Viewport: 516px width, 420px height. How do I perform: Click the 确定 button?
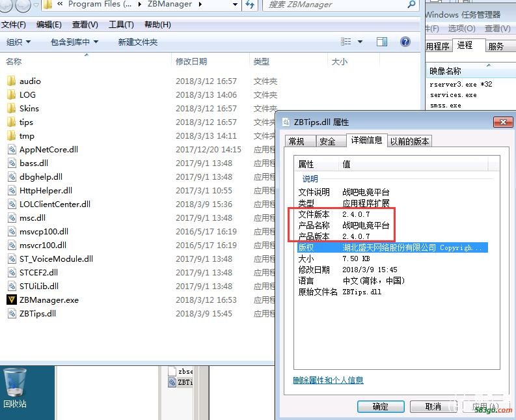[381, 406]
